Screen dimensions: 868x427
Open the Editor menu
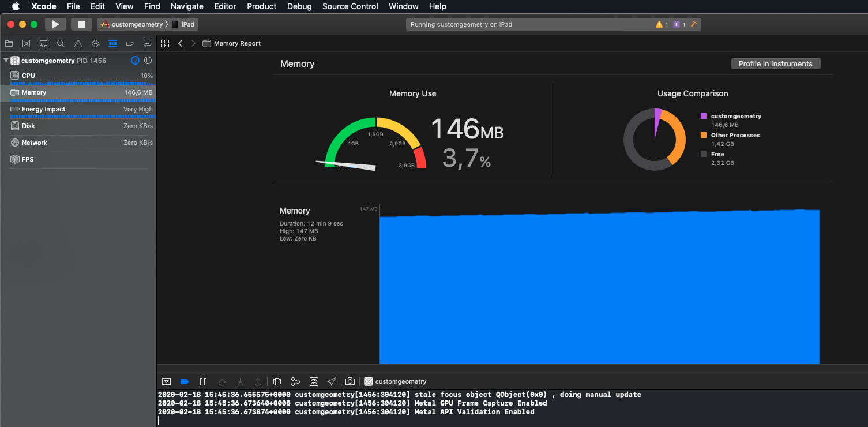pyautogui.click(x=225, y=6)
